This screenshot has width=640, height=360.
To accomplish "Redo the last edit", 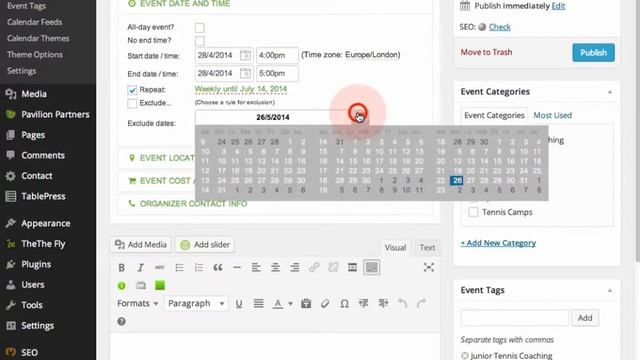I will tap(421, 304).
